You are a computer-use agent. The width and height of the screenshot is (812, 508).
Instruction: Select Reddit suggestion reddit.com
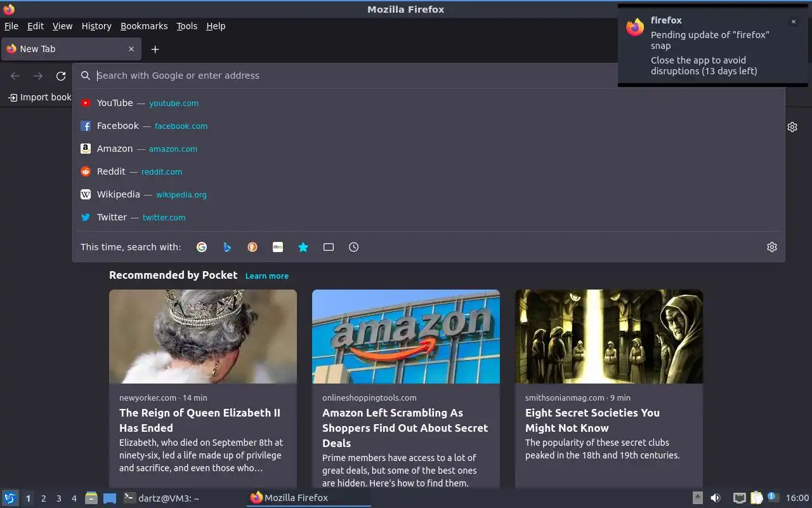click(429, 171)
